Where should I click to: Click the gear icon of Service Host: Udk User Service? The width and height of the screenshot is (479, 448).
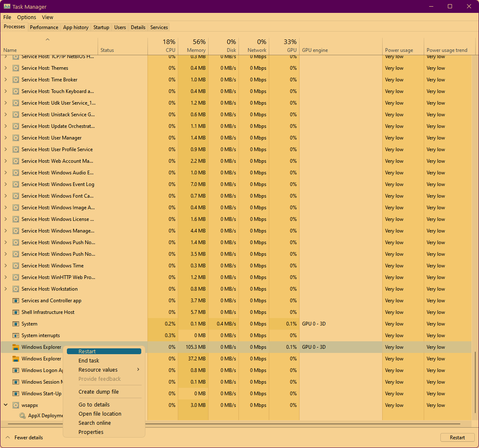16,103
